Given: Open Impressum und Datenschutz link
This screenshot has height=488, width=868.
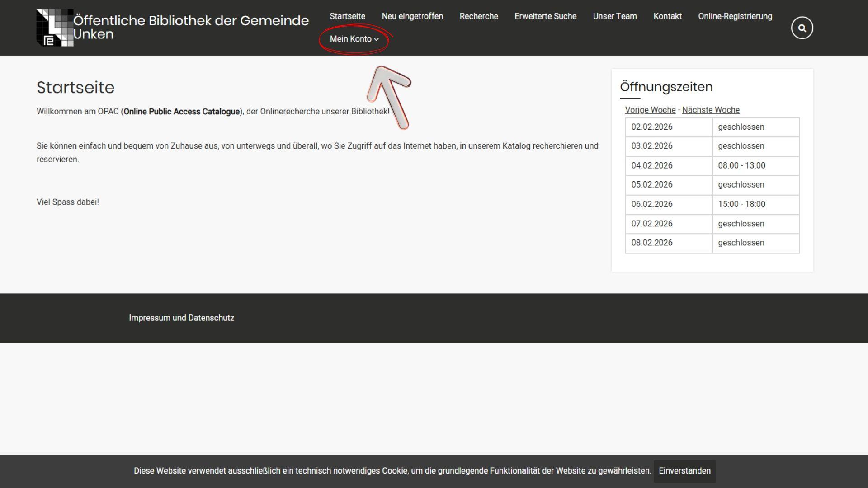Looking at the screenshot, I should [x=181, y=318].
